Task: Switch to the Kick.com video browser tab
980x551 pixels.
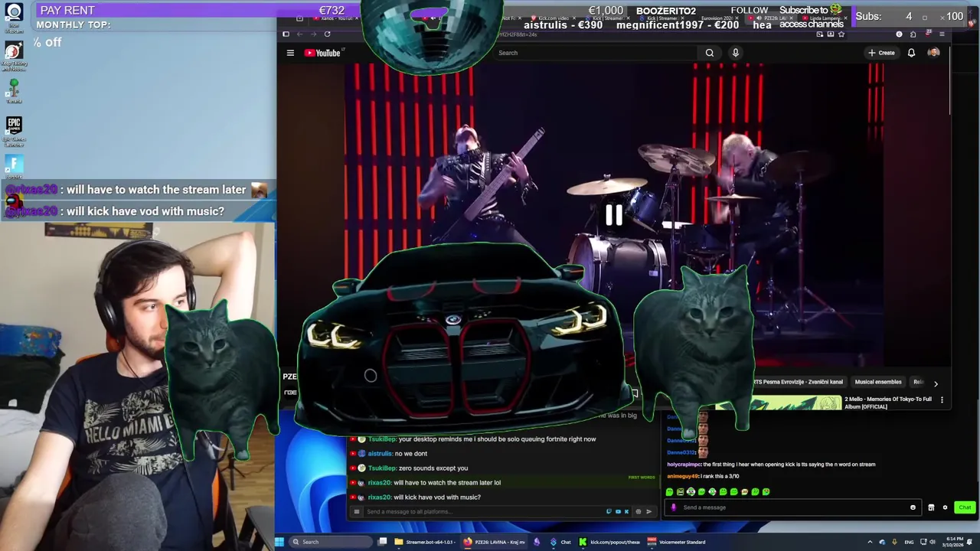Action: click(x=553, y=18)
